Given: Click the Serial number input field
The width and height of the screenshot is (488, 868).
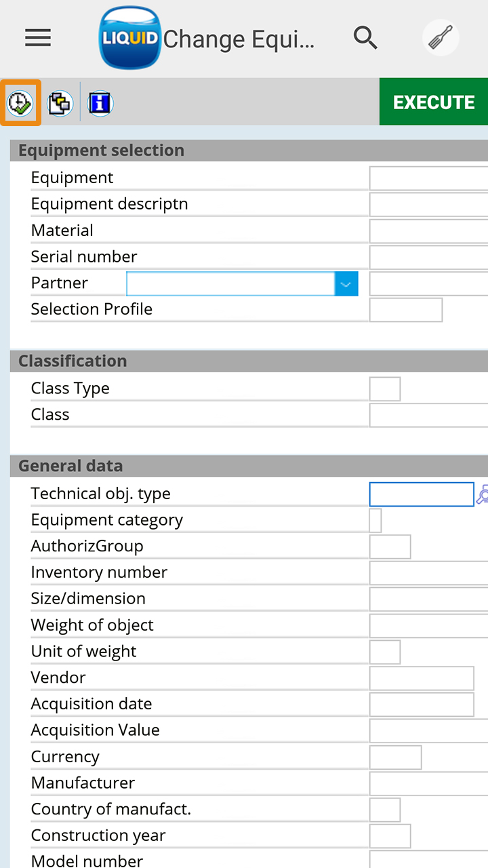Looking at the screenshot, I should pos(428,258).
